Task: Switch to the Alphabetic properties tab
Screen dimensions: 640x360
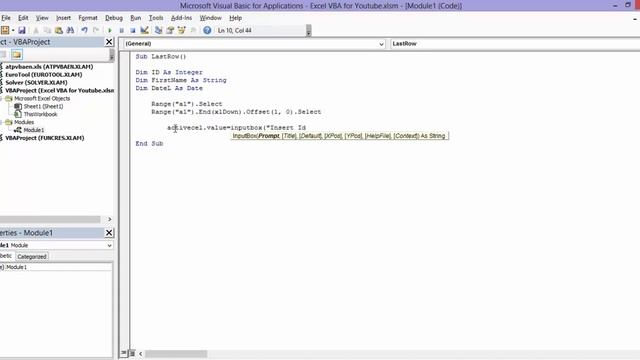Action: pos(6,256)
